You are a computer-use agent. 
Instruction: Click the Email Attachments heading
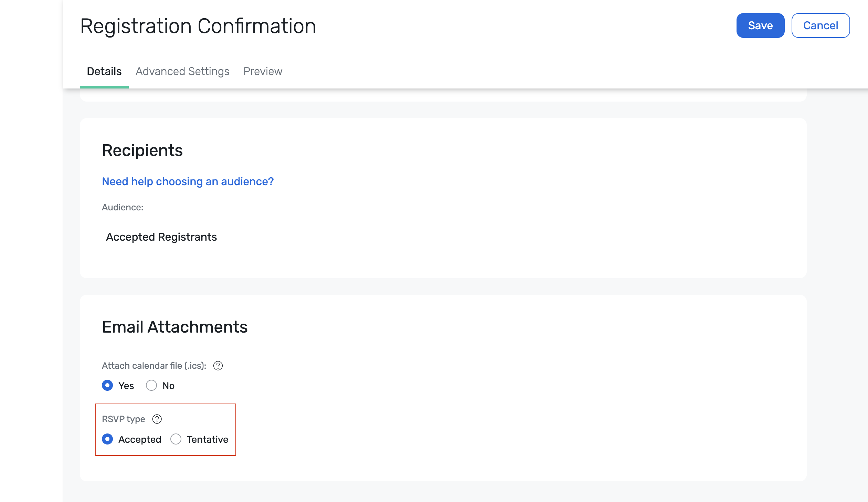tap(174, 327)
